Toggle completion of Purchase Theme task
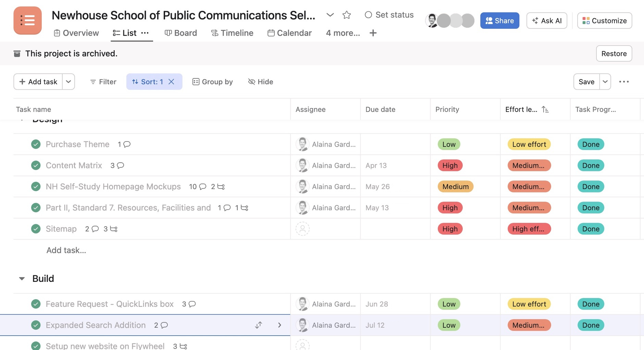Image resolution: width=644 pixels, height=350 pixels. (x=36, y=144)
